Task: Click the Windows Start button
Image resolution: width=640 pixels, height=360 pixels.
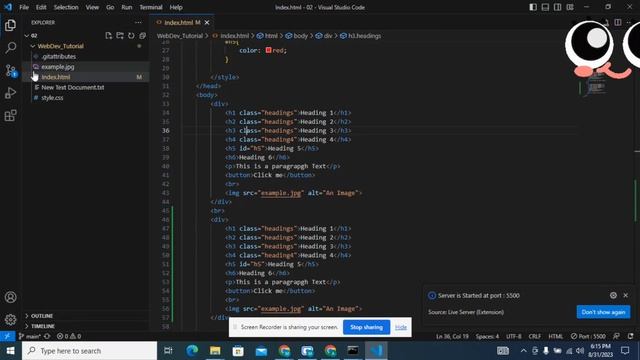Action: pos(11,351)
